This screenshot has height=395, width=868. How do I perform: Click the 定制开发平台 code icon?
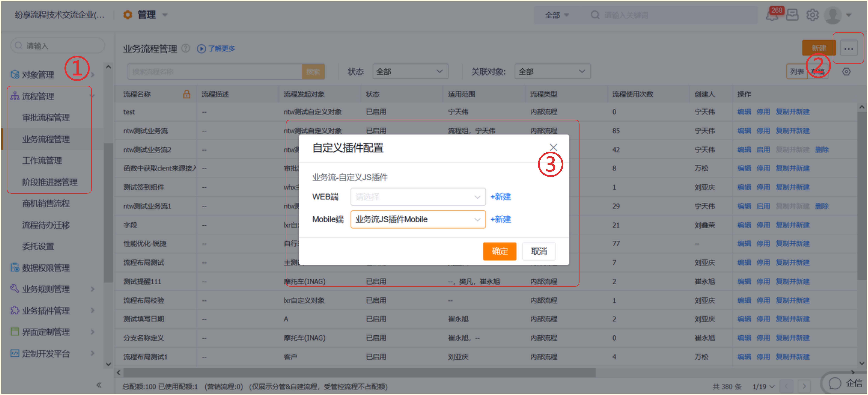coord(15,354)
